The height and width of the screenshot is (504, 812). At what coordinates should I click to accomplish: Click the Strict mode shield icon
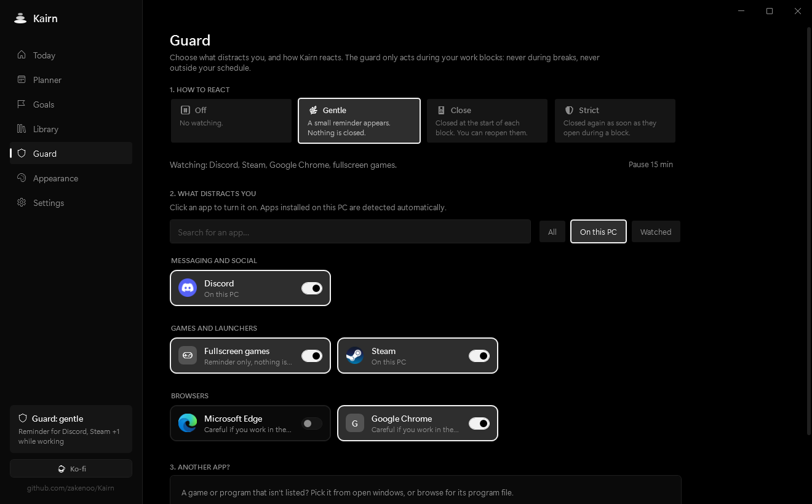click(569, 110)
